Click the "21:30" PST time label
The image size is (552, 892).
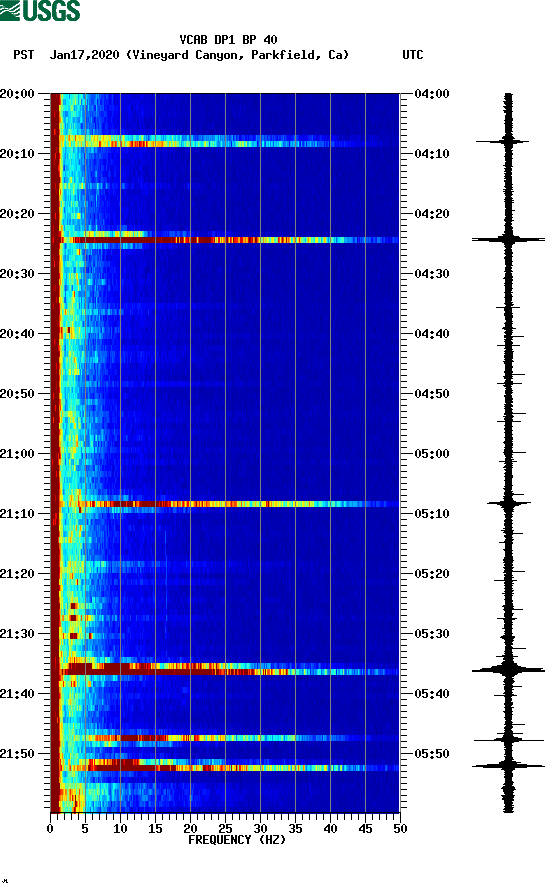tap(17, 634)
